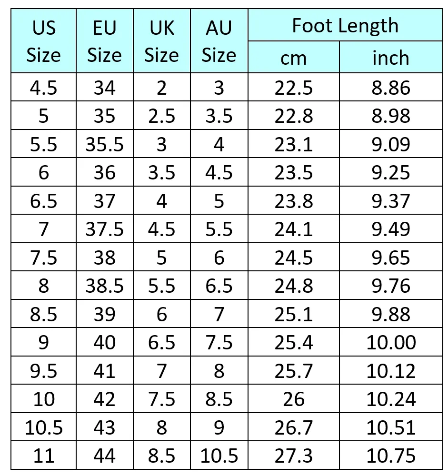The height and width of the screenshot is (476, 448).
Task: Click the US Size column header
Action: coord(43,40)
